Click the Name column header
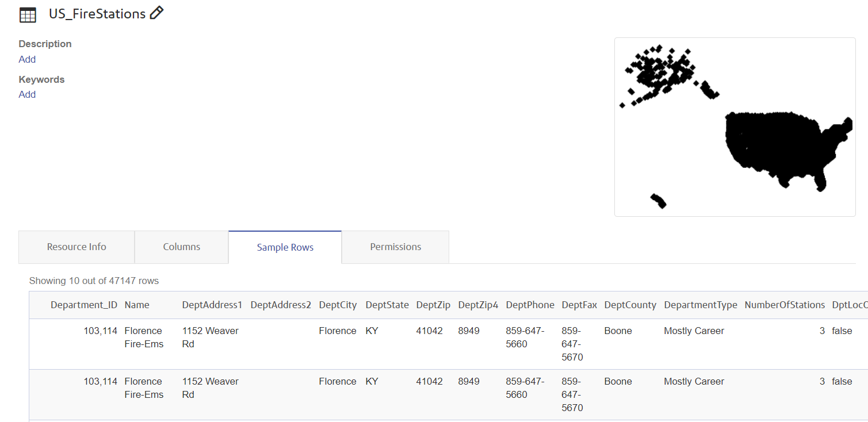The image size is (868, 422). coord(137,305)
